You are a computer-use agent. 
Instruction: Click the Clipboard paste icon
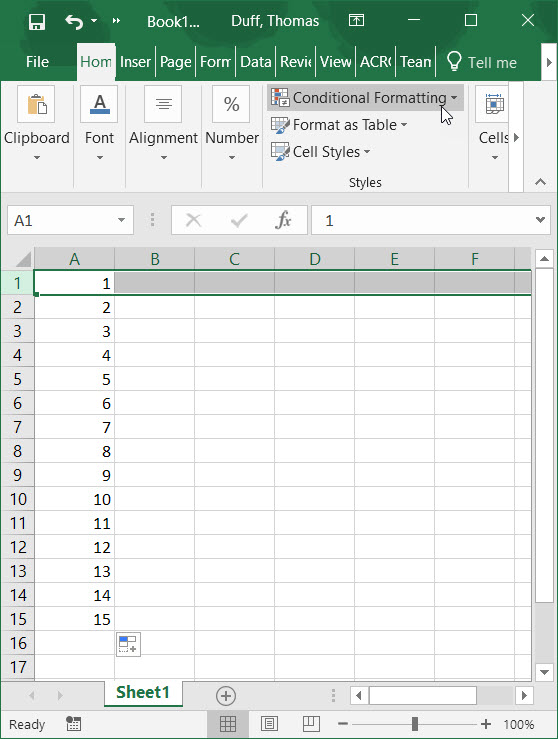pyautogui.click(x=36, y=104)
